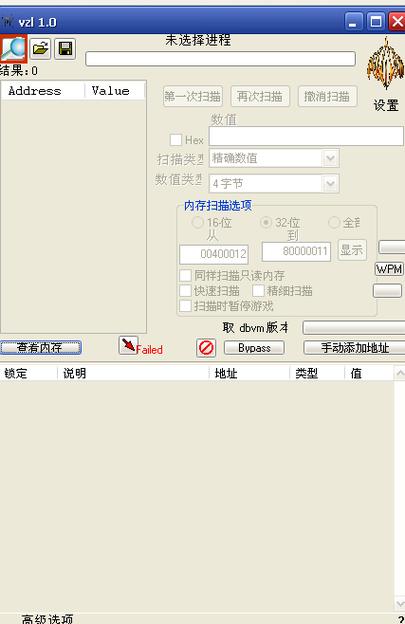Select the 32位 radio button
405x624 pixels.
(266, 222)
